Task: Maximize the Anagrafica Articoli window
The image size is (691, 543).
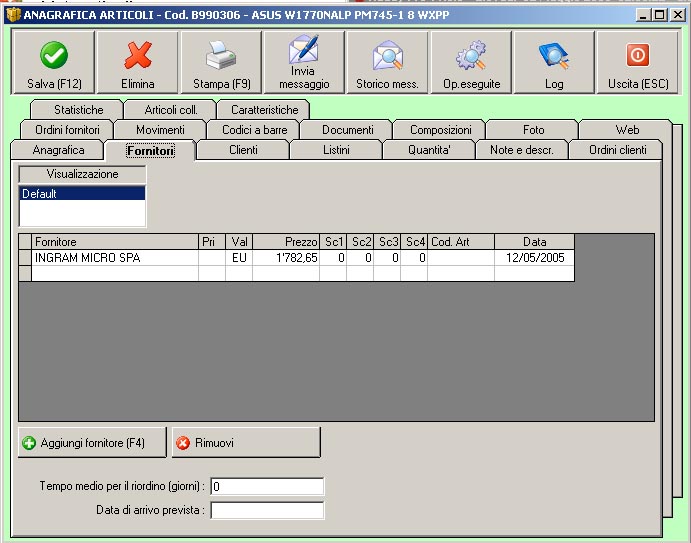Action: click(660, 15)
